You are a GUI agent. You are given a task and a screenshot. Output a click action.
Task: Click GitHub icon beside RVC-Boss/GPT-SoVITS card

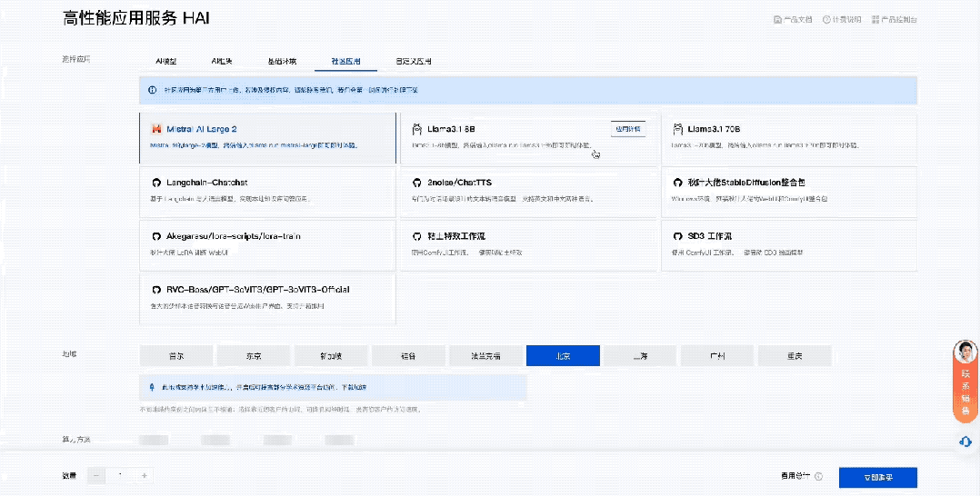pos(156,291)
